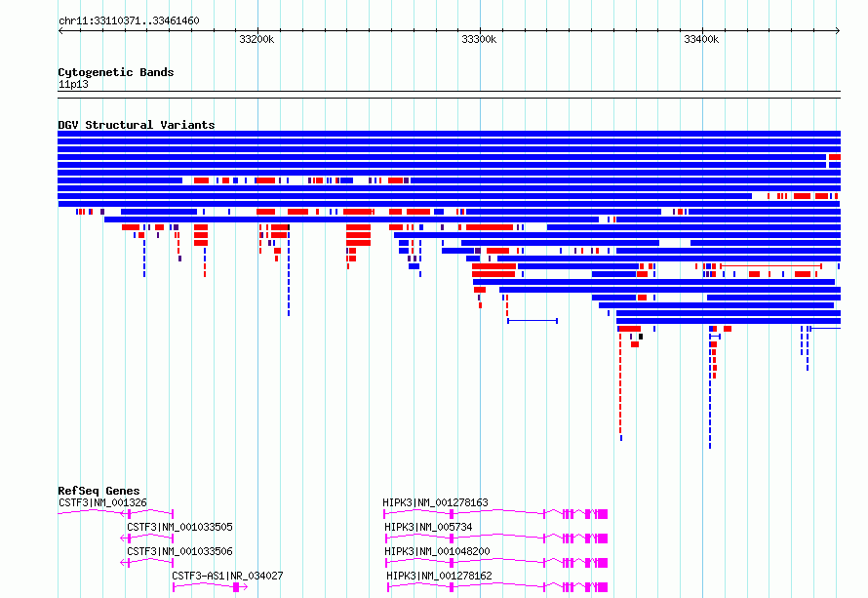The height and width of the screenshot is (598, 868).
Task: Open the HIPK3|NM_001048200 transcript label
Action: pyautogui.click(x=437, y=551)
